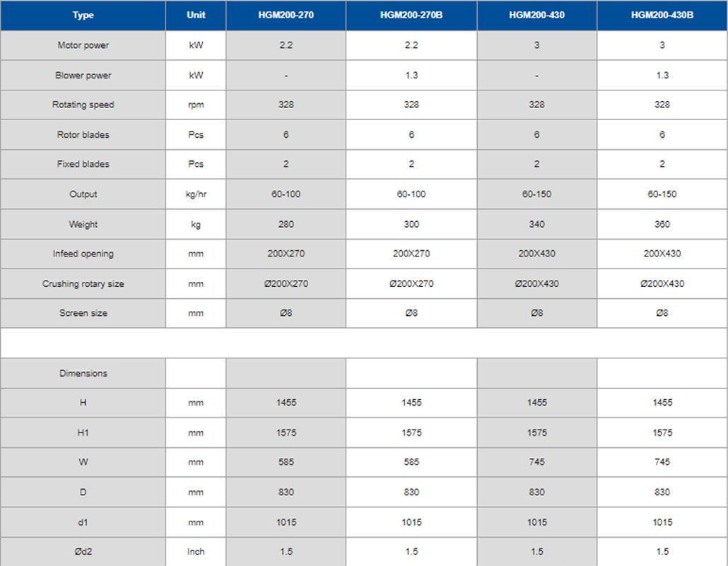
Task: Click the HGM200-270 column header
Action: point(286,16)
